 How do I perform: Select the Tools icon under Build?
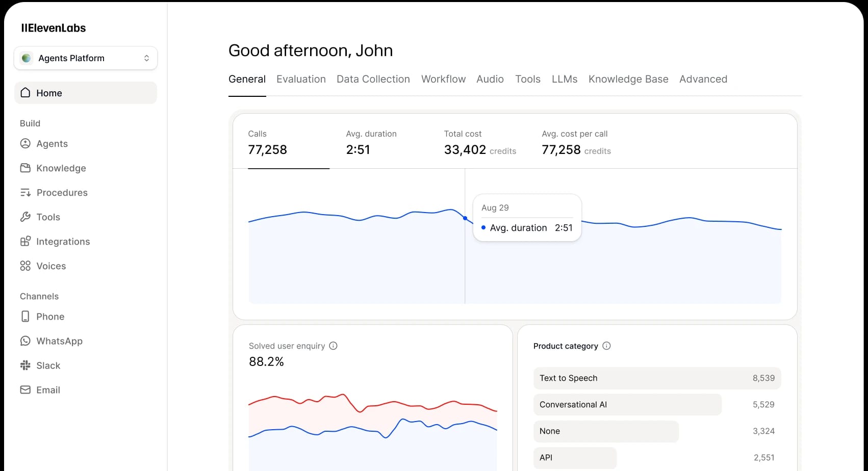coord(25,217)
